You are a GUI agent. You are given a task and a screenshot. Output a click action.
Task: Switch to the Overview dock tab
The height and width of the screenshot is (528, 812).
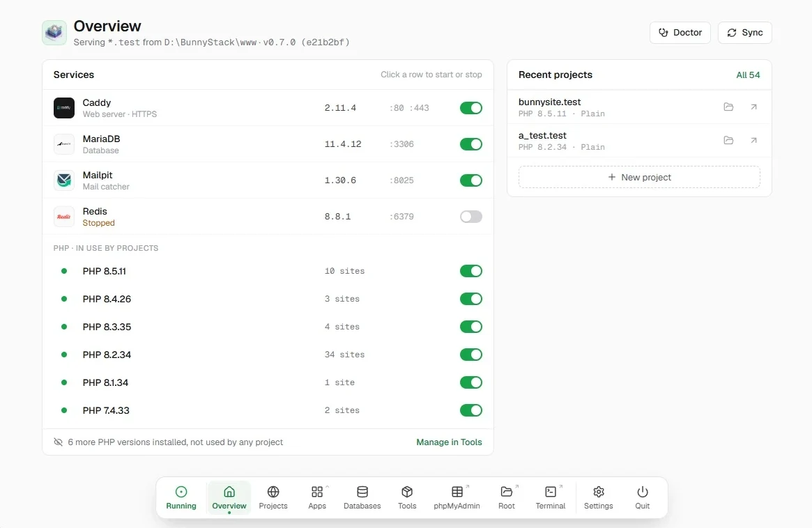tap(229, 497)
